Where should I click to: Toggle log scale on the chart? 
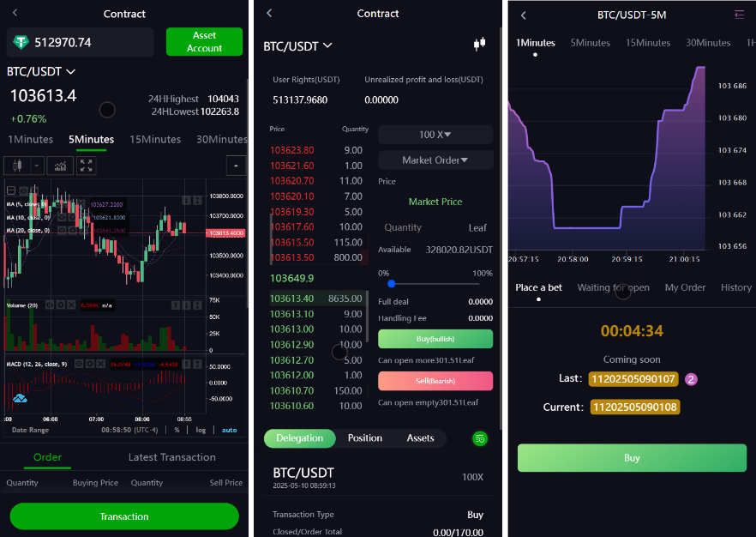click(x=201, y=430)
